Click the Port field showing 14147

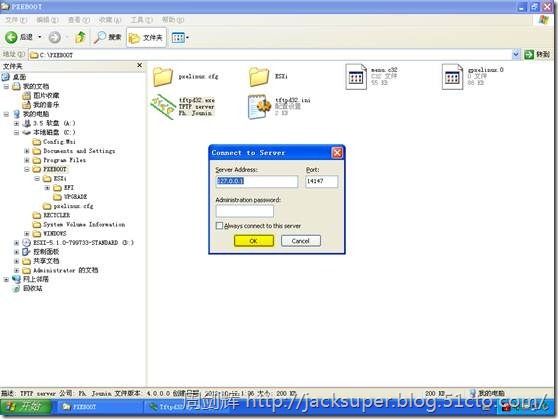pyautogui.click(x=322, y=181)
